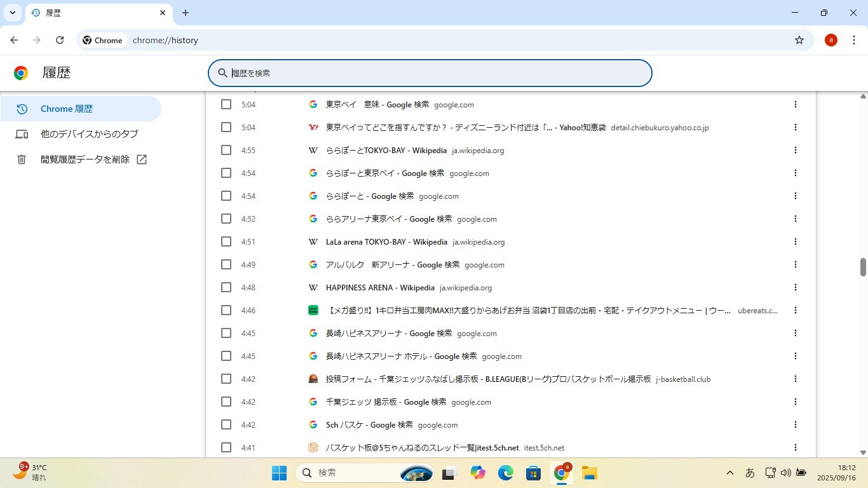The width and height of the screenshot is (868, 488).
Task: Go back with the back arrow
Action: [x=15, y=40]
